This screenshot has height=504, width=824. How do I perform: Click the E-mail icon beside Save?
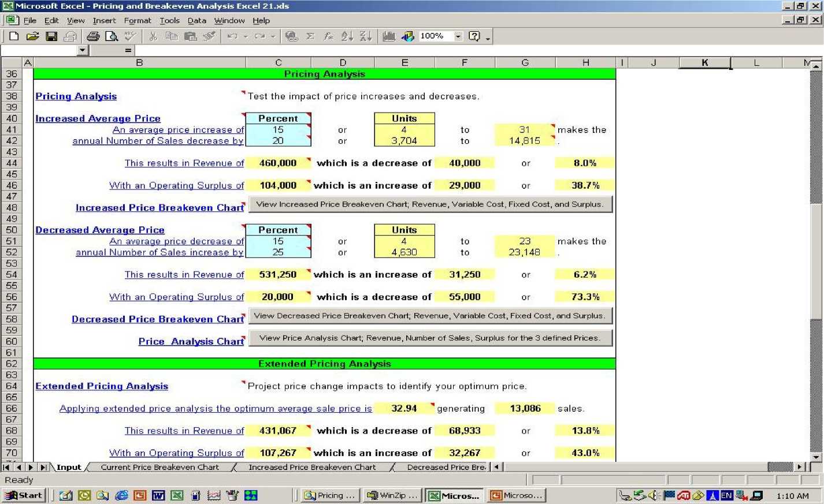(70, 36)
